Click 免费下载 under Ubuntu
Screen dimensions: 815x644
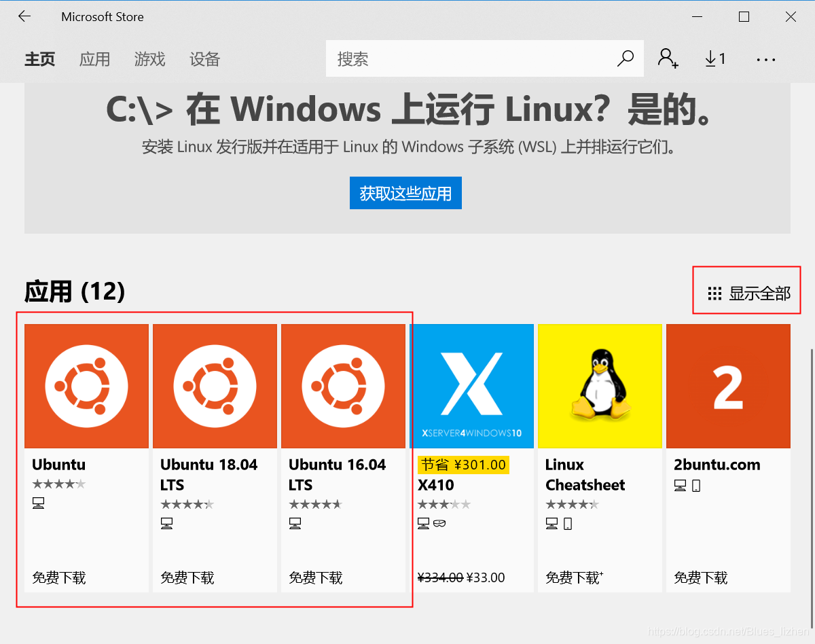pos(59,578)
